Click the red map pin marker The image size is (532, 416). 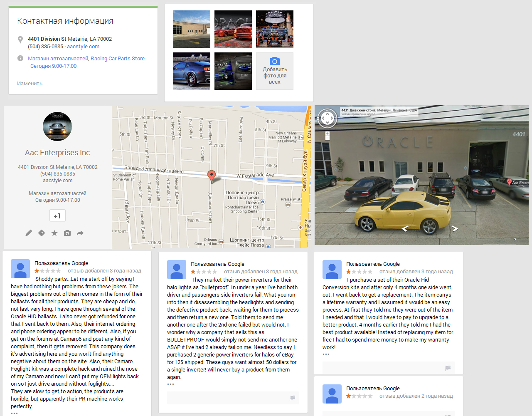(212, 176)
